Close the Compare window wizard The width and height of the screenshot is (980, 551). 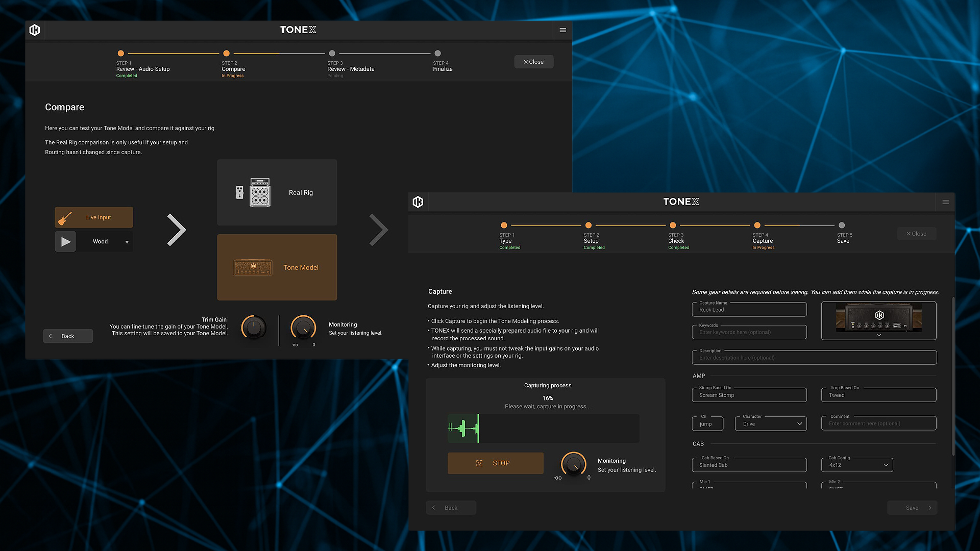(534, 62)
